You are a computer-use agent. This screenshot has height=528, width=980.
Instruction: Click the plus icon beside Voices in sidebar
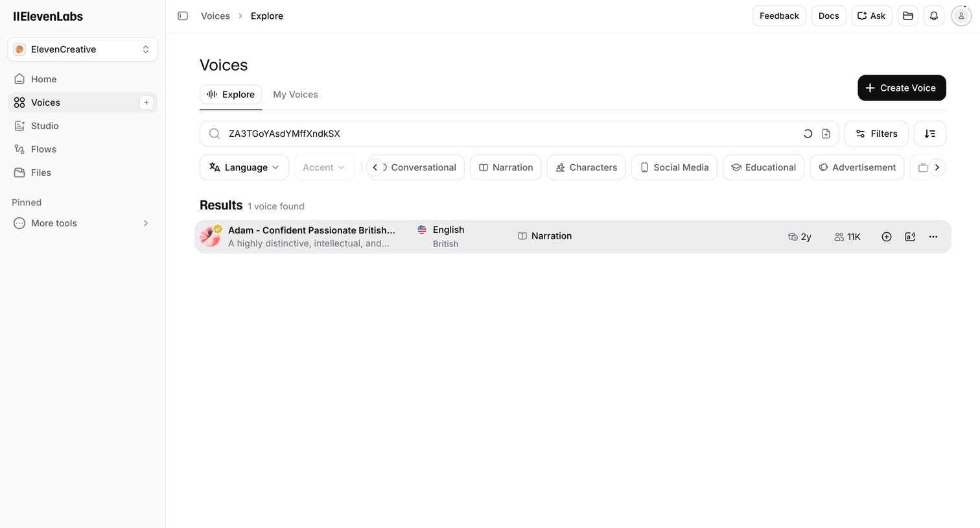coord(146,102)
